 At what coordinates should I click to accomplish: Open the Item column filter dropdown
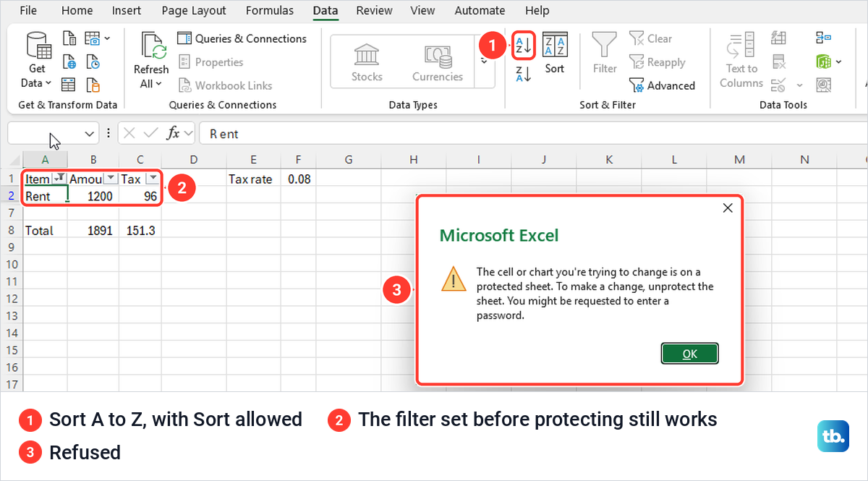[x=60, y=179]
